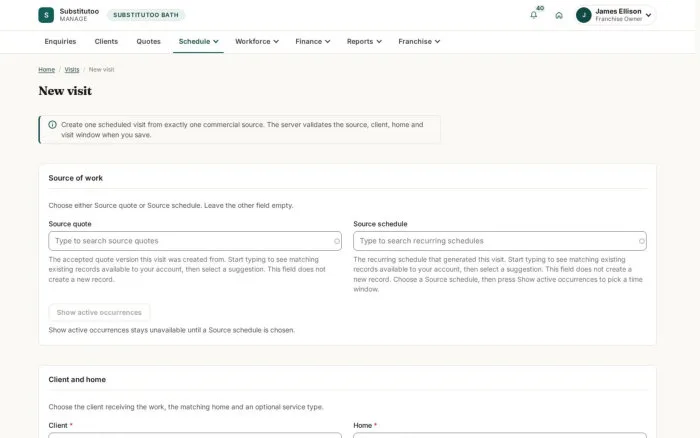Click the Home required field label
Viewport: 700px width, 438px height.
point(365,425)
